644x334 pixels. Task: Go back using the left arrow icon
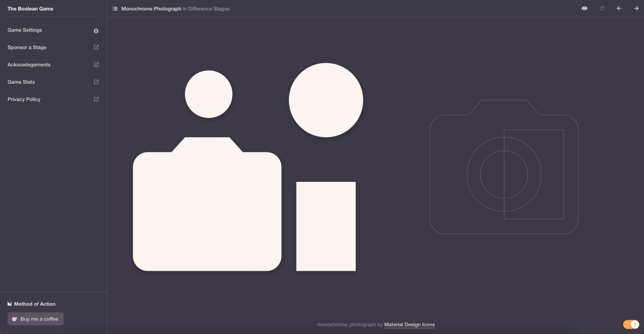click(619, 8)
